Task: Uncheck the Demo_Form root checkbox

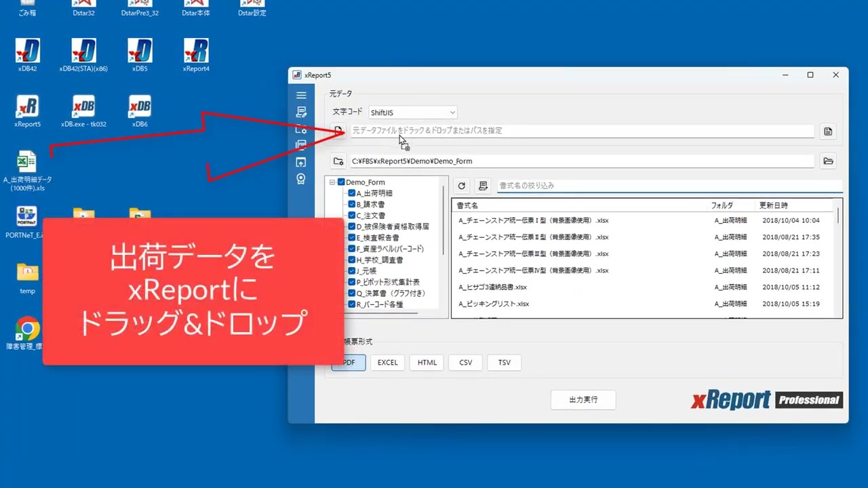Action: (x=342, y=182)
